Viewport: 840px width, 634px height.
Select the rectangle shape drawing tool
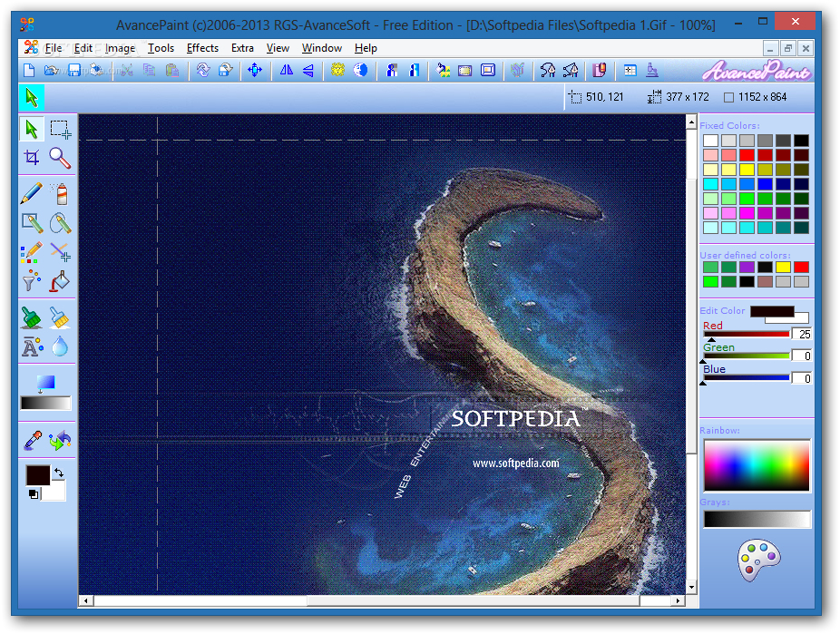(32, 223)
